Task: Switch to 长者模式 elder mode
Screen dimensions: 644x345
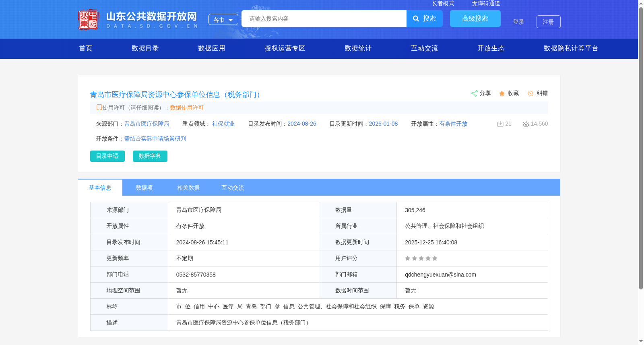Action: click(443, 3)
